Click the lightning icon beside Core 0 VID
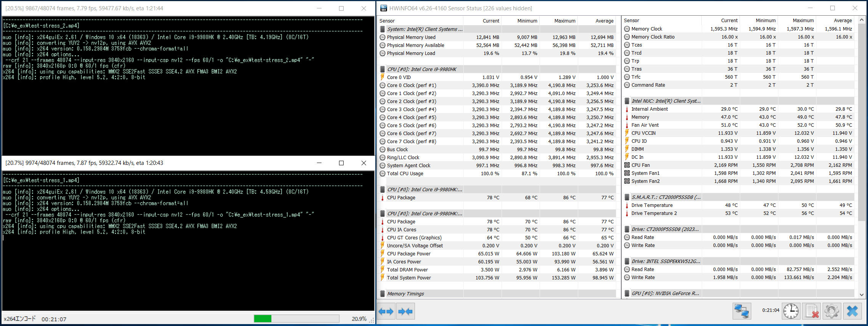 coord(383,77)
